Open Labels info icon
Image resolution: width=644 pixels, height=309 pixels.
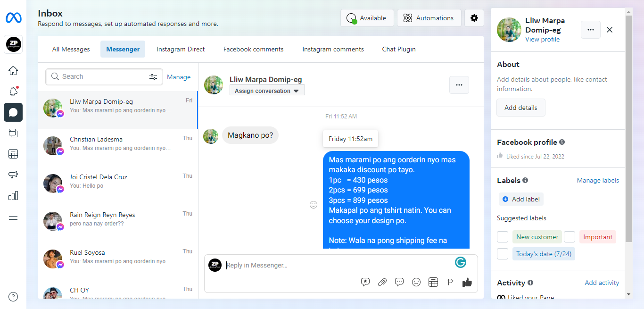525,180
